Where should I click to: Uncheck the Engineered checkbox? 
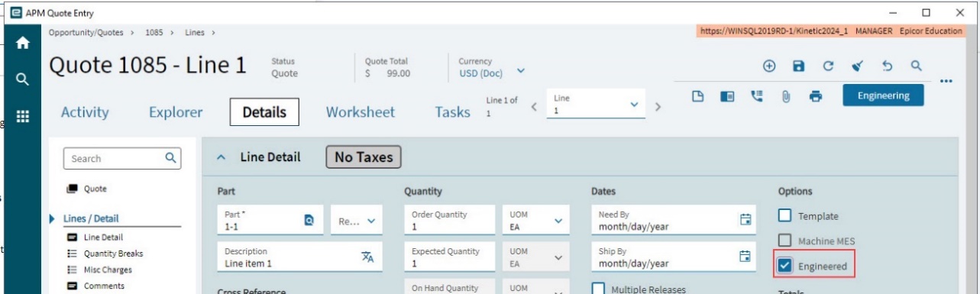[784, 266]
